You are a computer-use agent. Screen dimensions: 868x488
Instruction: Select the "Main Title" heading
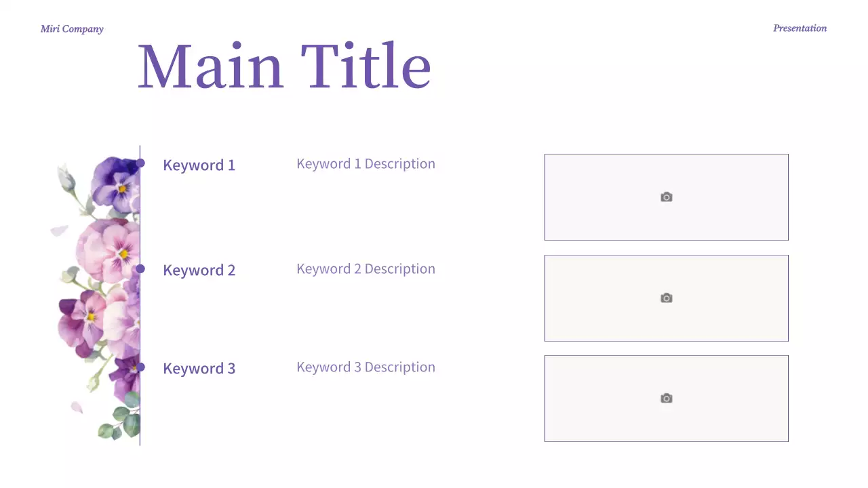point(284,66)
